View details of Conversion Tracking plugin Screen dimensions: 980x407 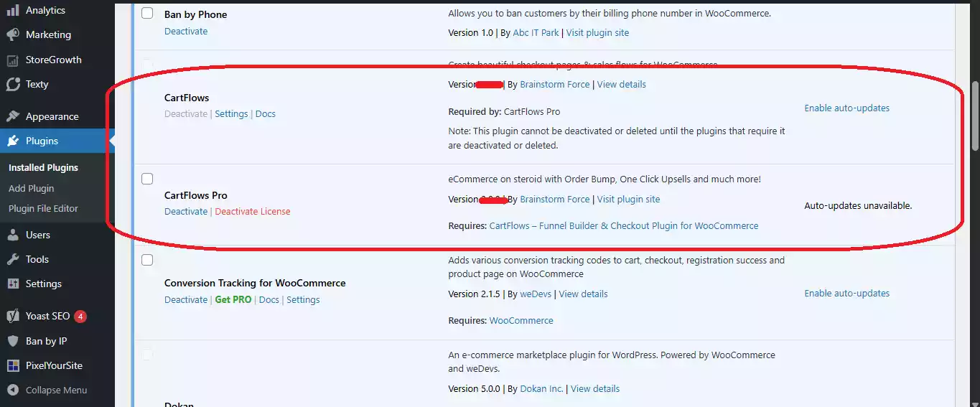pyautogui.click(x=583, y=294)
